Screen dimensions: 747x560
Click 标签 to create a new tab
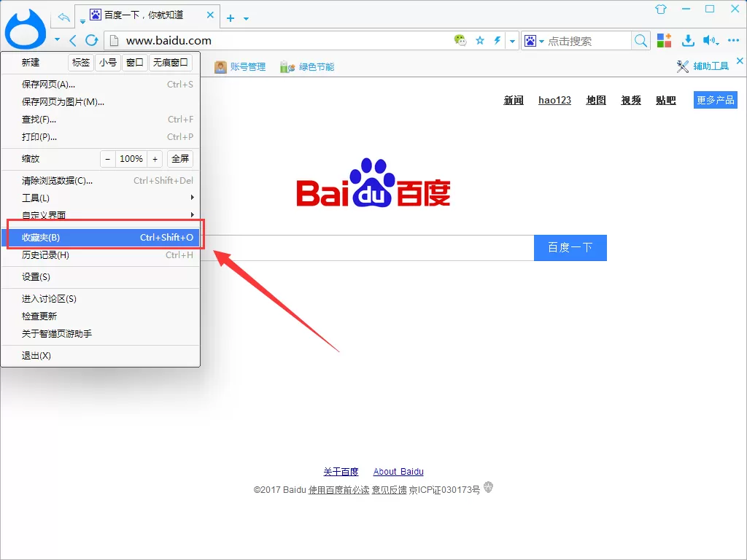coord(81,63)
